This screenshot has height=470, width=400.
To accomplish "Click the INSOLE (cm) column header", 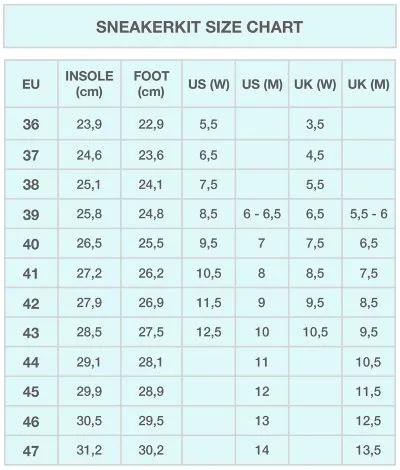I will (x=89, y=84).
